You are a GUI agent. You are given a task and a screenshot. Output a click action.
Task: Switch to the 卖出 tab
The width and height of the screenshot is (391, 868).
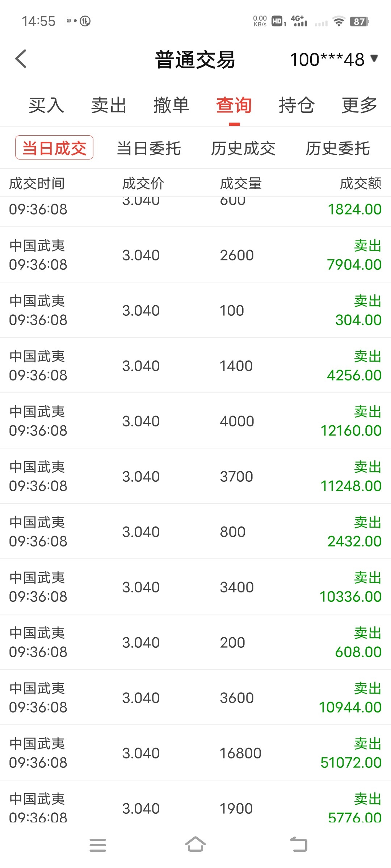point(109,105)
